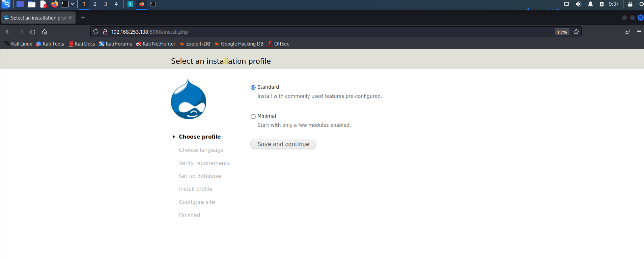
Task: Open the terminal emulator launcher
Action: 65,4
